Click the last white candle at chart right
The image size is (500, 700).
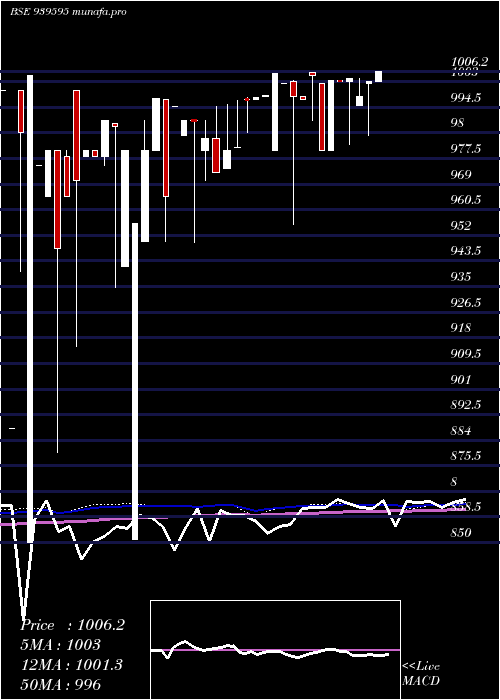point(378,77)
